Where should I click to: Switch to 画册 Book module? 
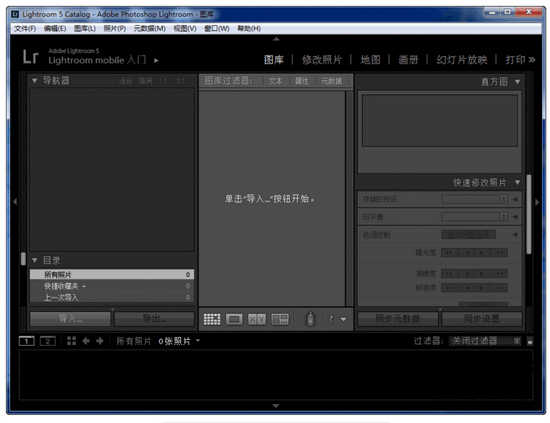tap(408, 60)
